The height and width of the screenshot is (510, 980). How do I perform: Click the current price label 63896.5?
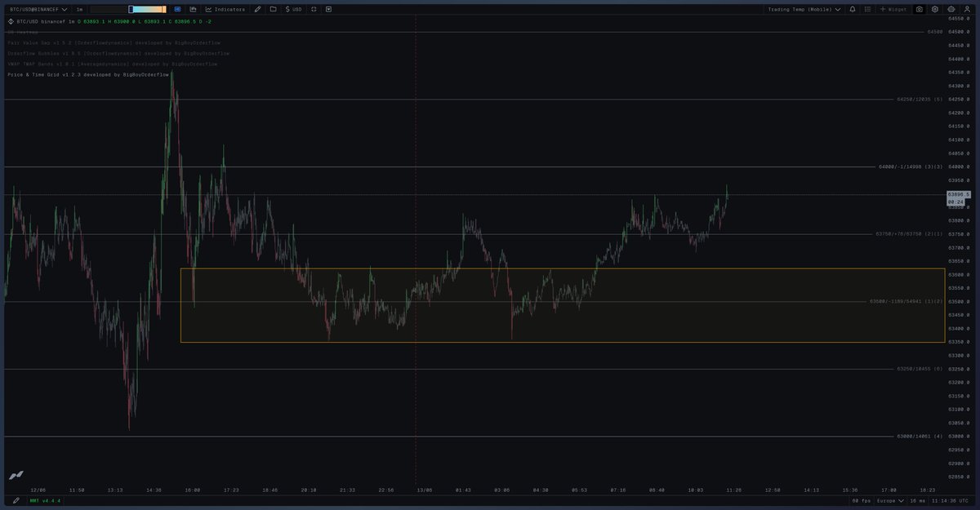(958, 194)
